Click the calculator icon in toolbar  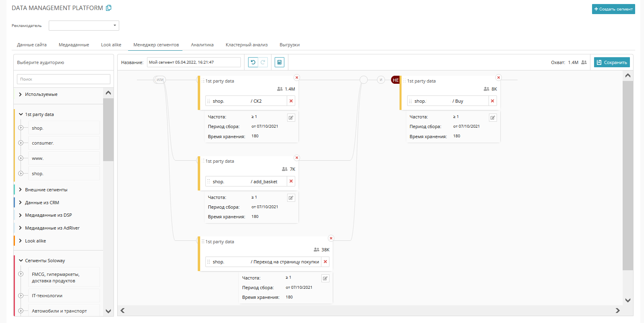tap(280, 62)
